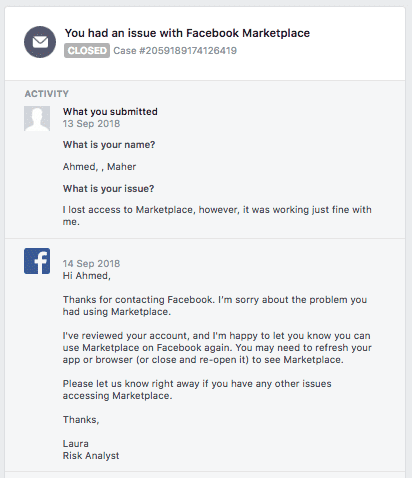This screenshot has width=412, height=478.
Task: Click the name answer 'Ahmed, , Maher'
Action: [99, 167]
